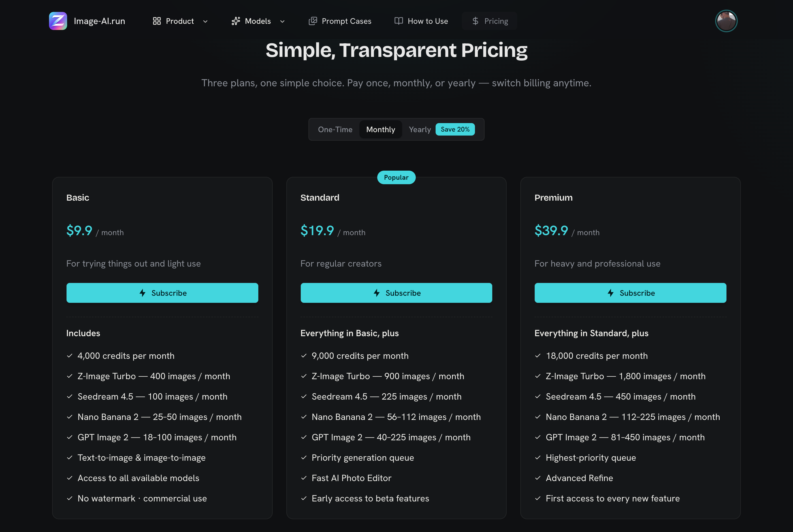The height and width of the screenshot is (532, 793).
Task: Click the Prompt Cases gallery icon
Action: 313,21
